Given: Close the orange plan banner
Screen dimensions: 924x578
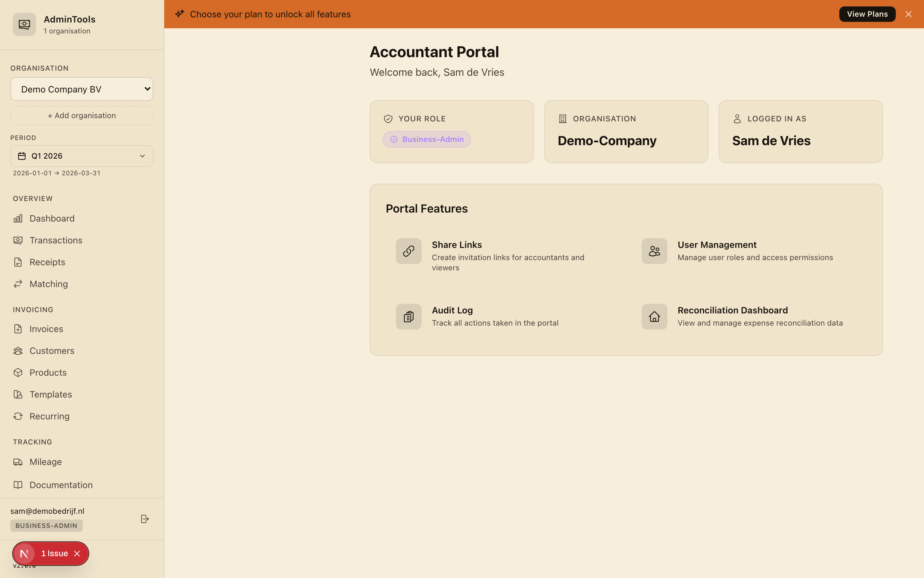Looking at the screenshot, I should [x=908, y=14].
